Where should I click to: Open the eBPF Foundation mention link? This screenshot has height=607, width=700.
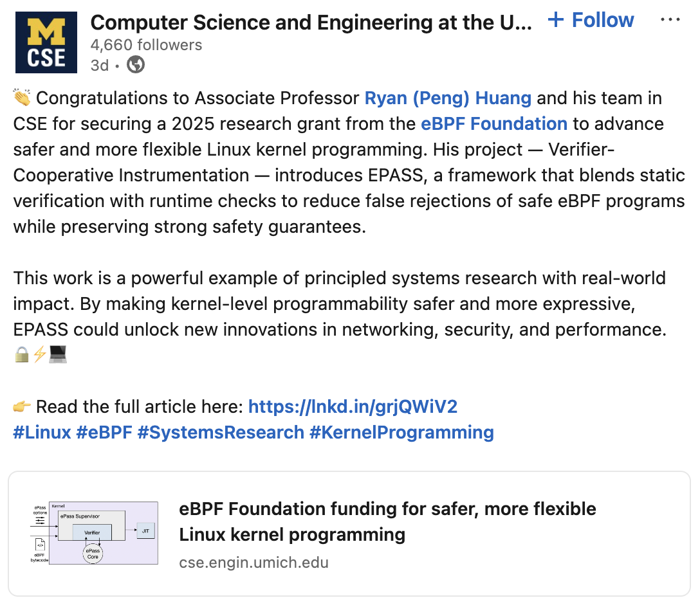494,124
